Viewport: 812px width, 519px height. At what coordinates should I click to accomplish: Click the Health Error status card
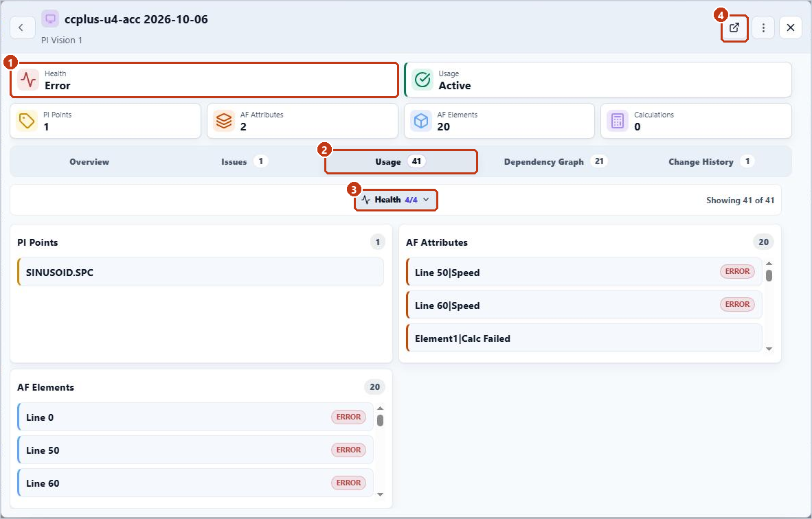point(204,80)
